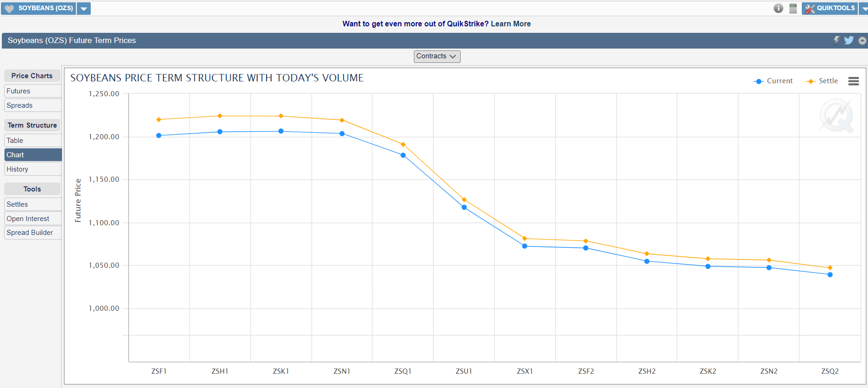Open the Term Structure Table view
868x388 pixels.
coord(33,141)
